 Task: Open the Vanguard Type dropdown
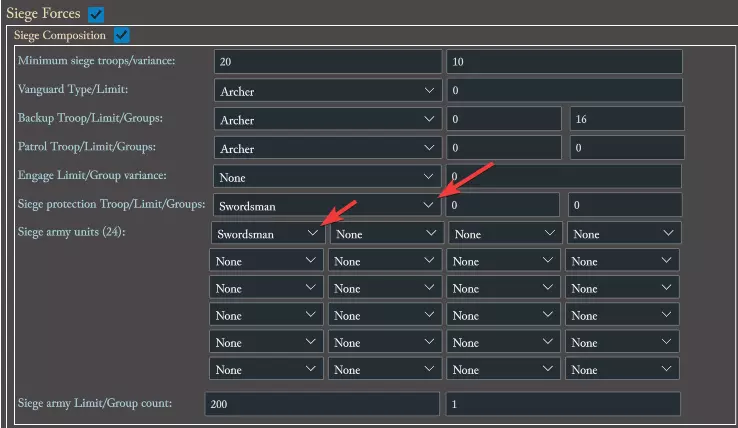click(327, 91)
